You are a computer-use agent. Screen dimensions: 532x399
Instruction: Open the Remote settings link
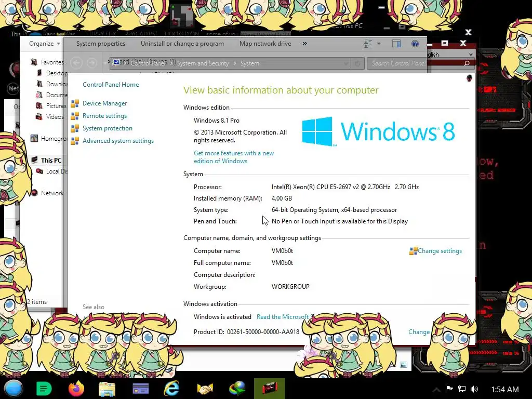pyautogui.click(x=104, y=116)
